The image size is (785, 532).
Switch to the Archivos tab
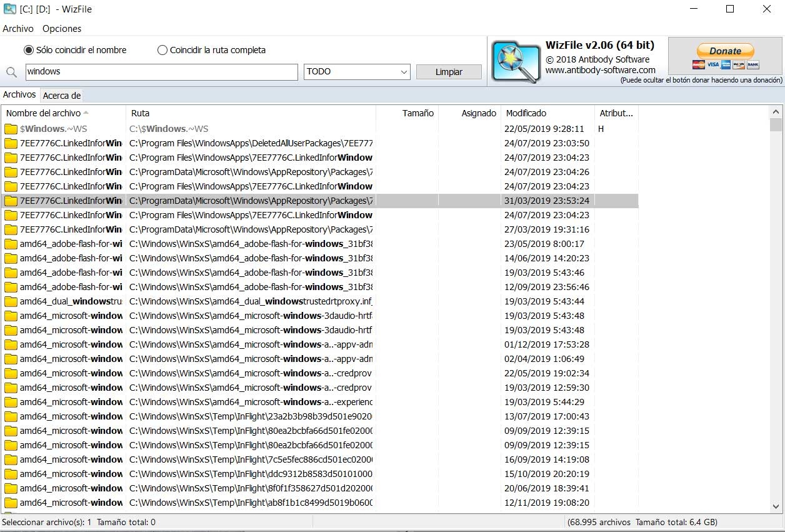tap(19, 94)
